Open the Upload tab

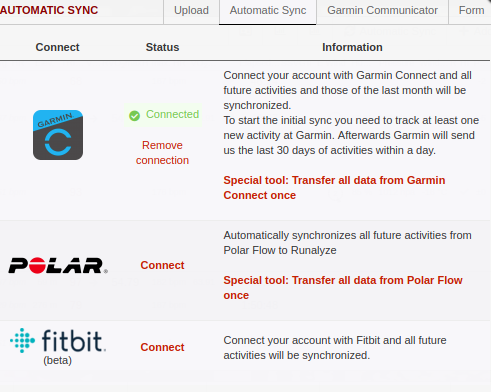191,11
